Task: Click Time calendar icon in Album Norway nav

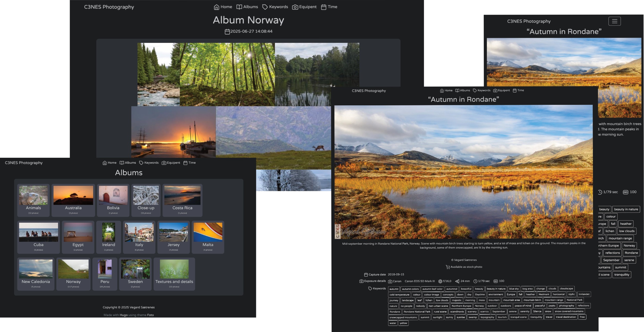Action: (324, 7)
